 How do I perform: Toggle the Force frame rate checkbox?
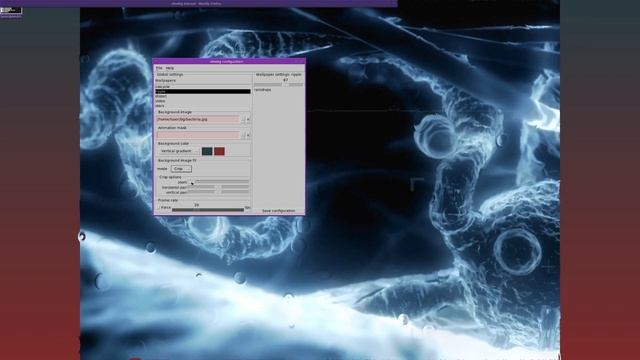pyautogui.click(x=159, y=208)
